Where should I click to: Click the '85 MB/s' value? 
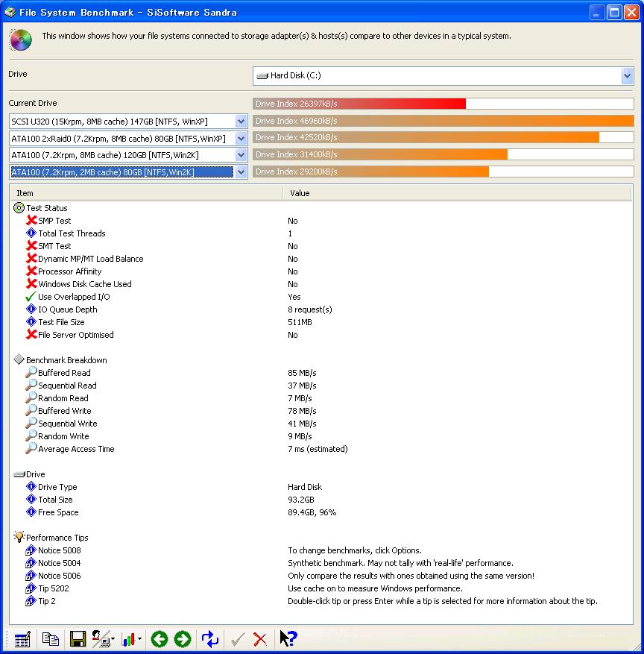[302, 372]
